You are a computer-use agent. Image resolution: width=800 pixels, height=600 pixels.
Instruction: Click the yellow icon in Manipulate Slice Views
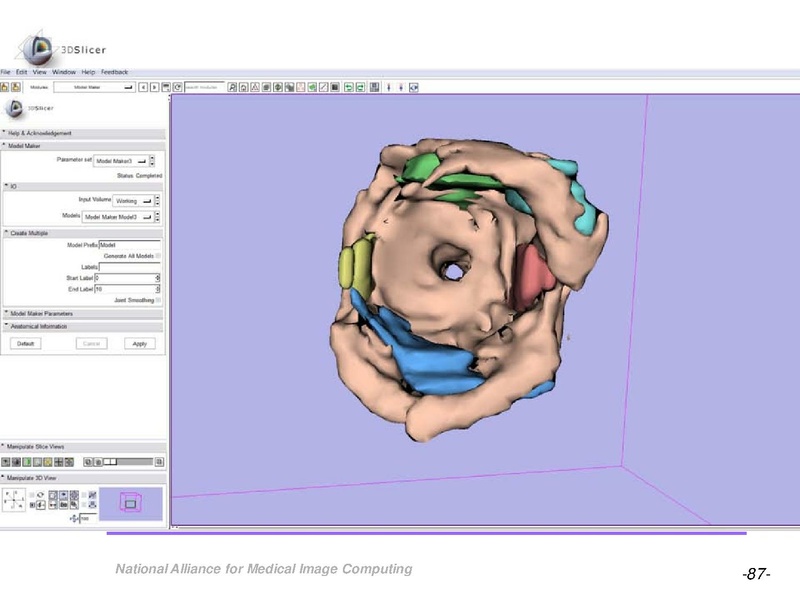pos(48,462)
